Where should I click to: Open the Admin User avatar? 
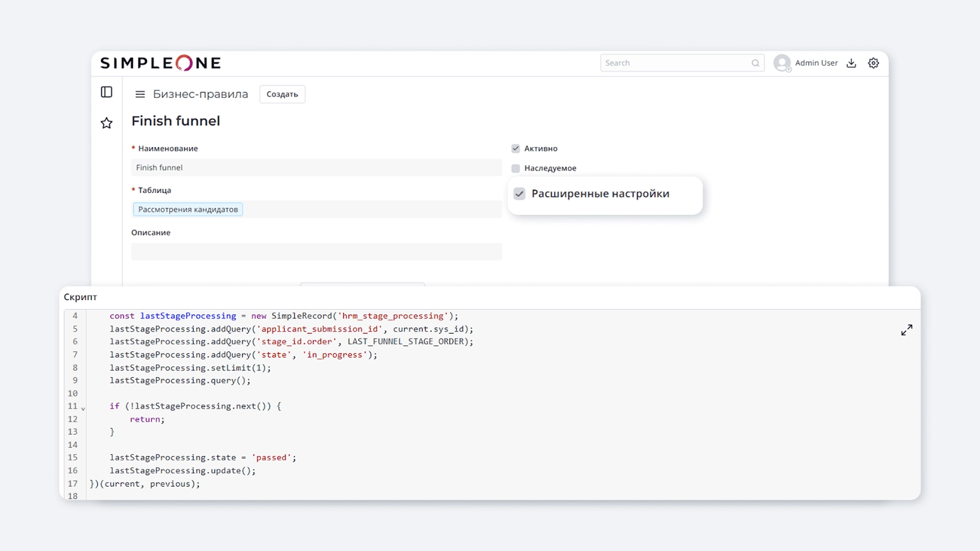pos(782,63)
